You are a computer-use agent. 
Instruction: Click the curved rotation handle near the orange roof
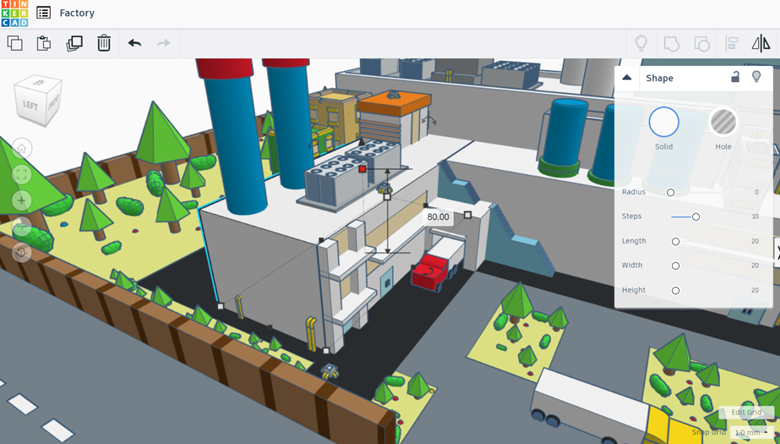click(x=429, y=120)
